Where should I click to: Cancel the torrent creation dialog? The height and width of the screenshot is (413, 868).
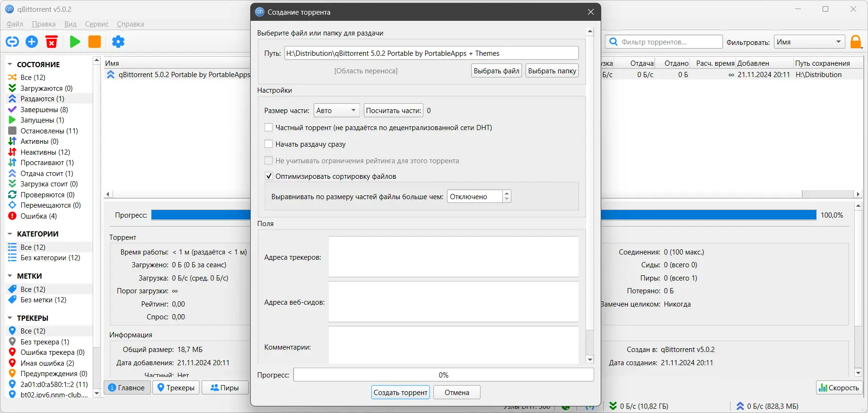pyautogui.click(x=457, y=392)
